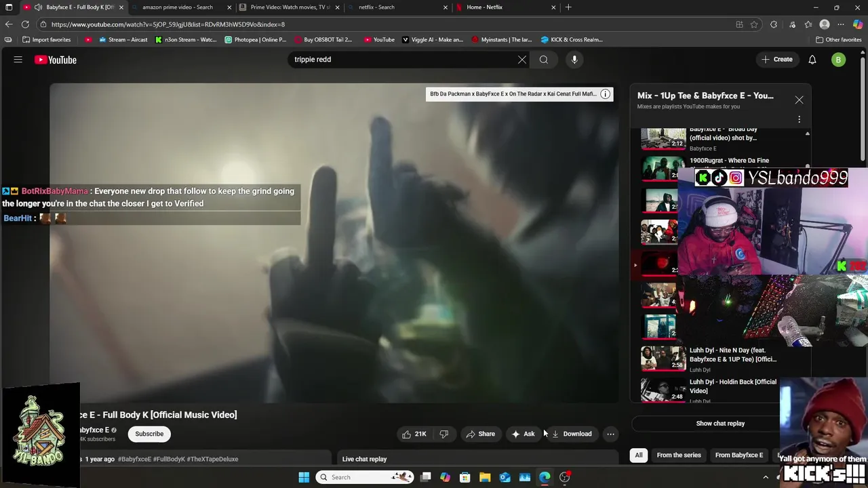
Task: Open the Mix playlist options menu
Action: (799, 119)
